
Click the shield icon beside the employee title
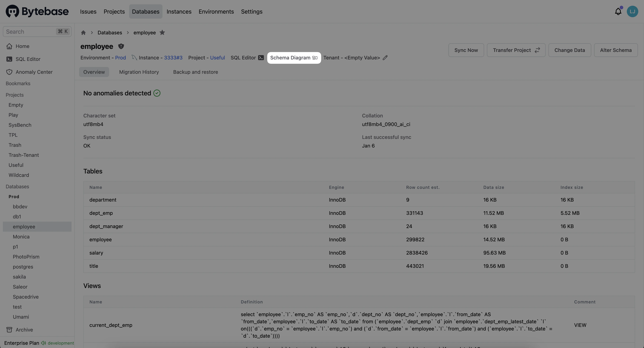(121, 46)
